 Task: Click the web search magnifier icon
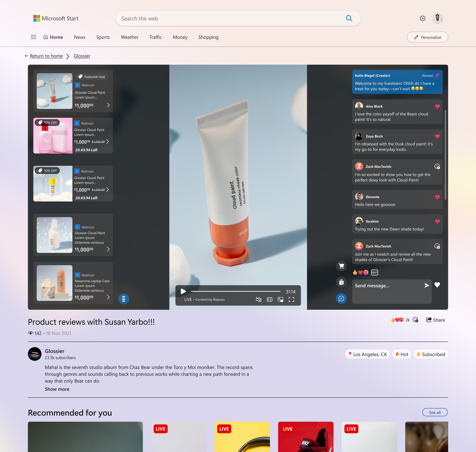coord(349,18)
